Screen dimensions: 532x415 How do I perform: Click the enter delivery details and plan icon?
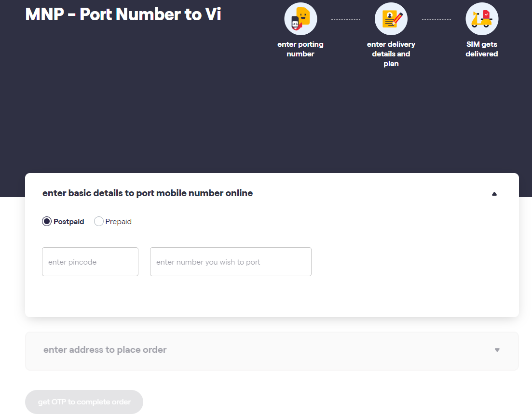click(391, 18)
